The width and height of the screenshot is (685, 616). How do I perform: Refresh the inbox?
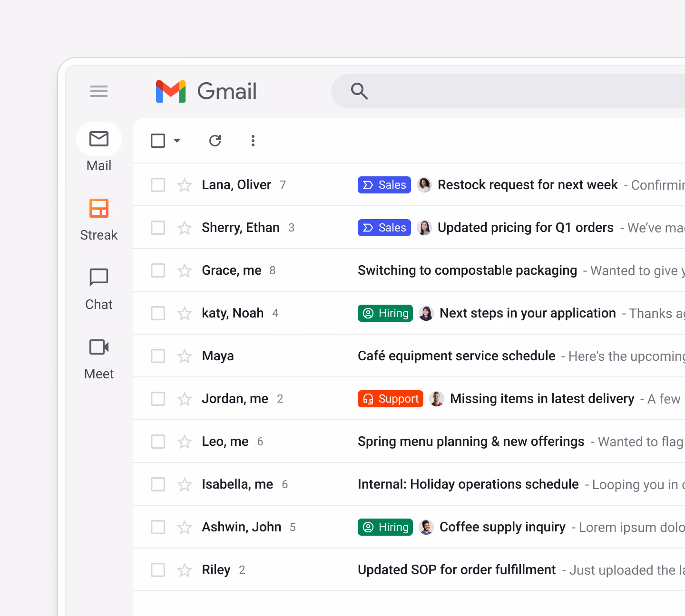tap(215, 141)
